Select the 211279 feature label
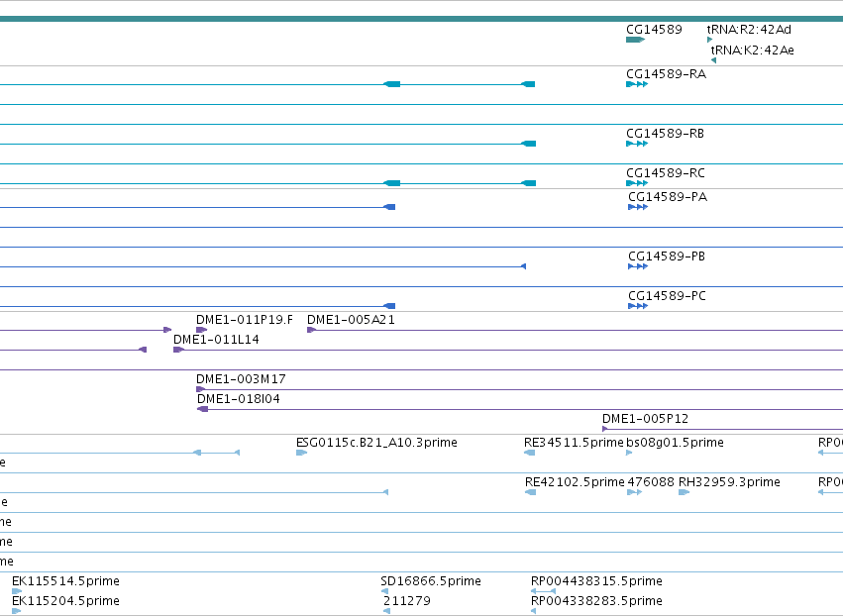Image resolution: width=843 pixels, height=616 pixels. [x=407, y=601]
